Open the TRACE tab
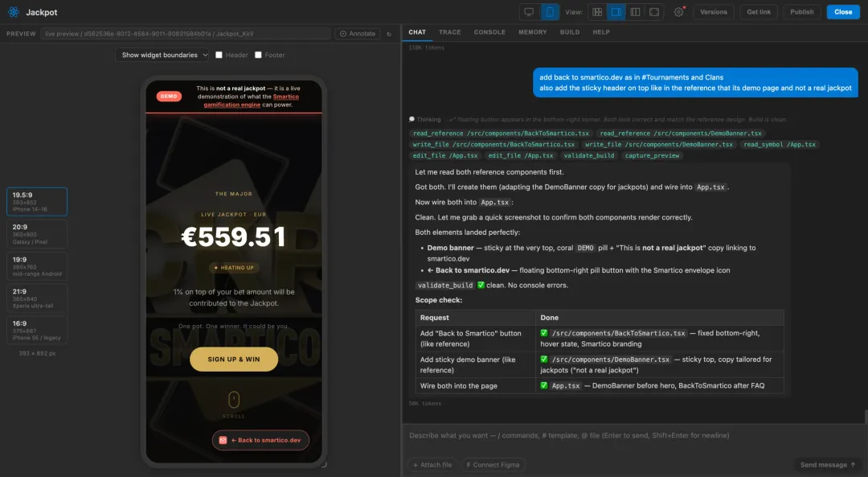Image resolution: width=868 pixels, height=477 pixels. tap(449, 32)
